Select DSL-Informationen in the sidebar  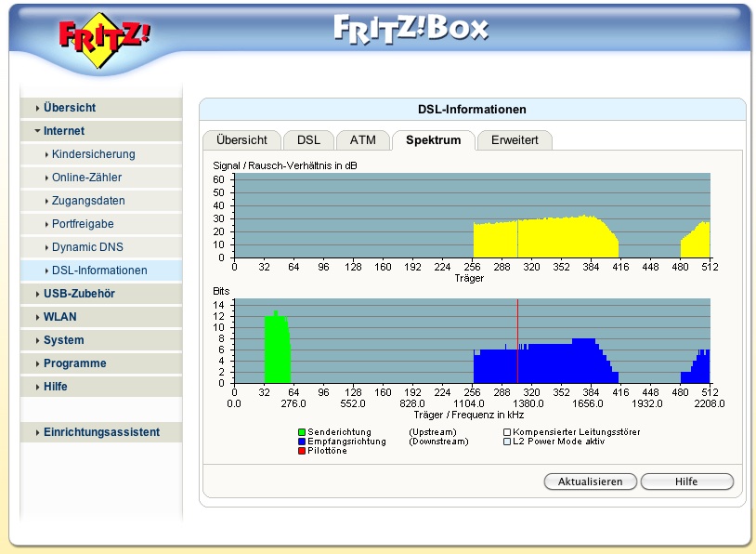coord(99,270)
